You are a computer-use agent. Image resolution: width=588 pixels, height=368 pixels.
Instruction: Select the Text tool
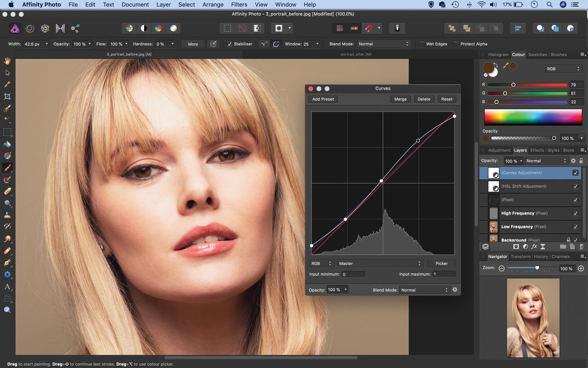click(x=7, y=287)
